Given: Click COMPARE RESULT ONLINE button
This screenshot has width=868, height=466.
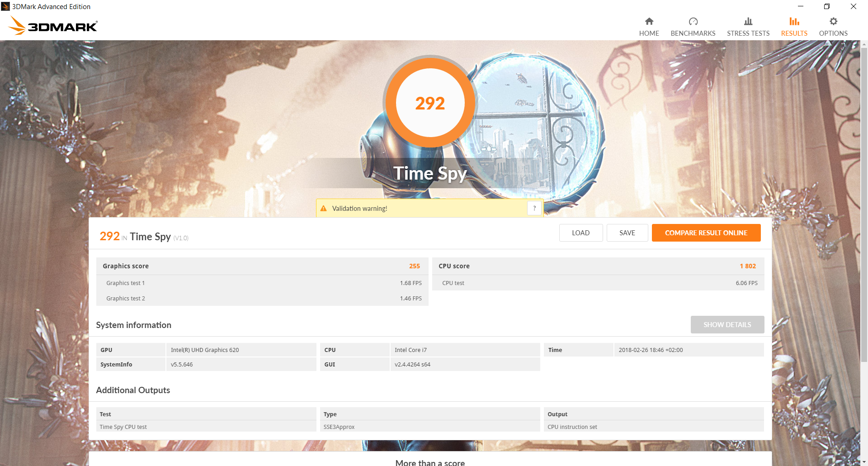Looking at the screenshot, I should click(706, 233).
